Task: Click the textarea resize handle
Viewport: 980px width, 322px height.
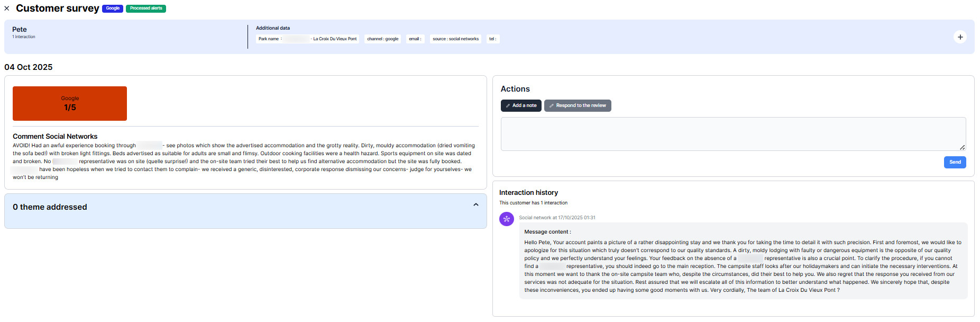Action: coord(962,147)
